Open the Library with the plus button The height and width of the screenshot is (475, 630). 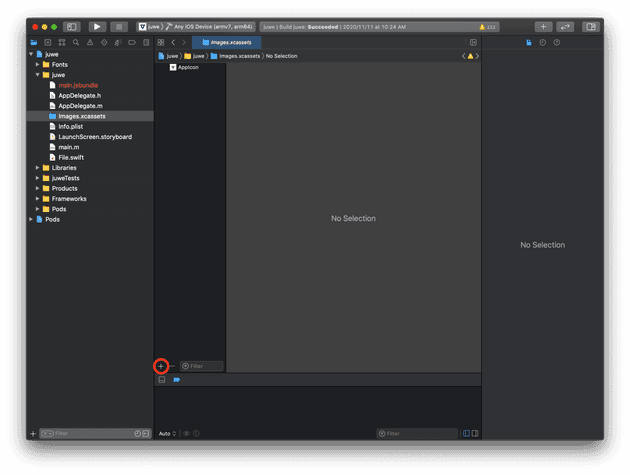coord(543,27)
